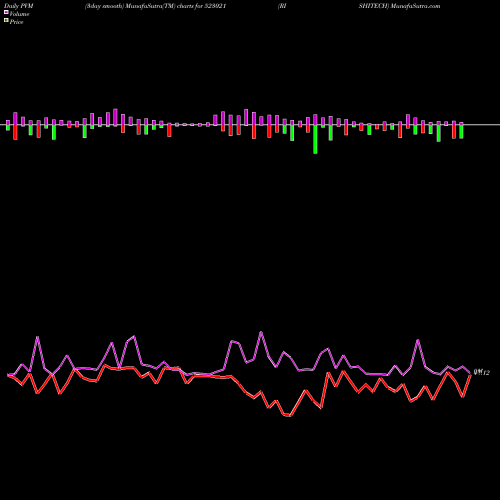This screenshot has width=500, height=500.
Task: Click the magenta Volume legend swatch
Action: (x=6, y=13)
